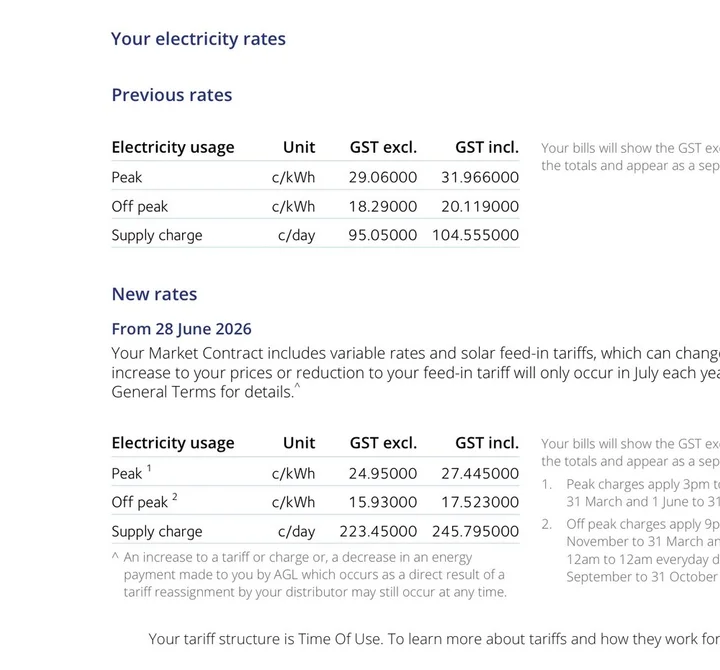Select previous Peak GST excl. value 29.06000
The height and width of the screenshot is (670, 720).
pos(382,177)
